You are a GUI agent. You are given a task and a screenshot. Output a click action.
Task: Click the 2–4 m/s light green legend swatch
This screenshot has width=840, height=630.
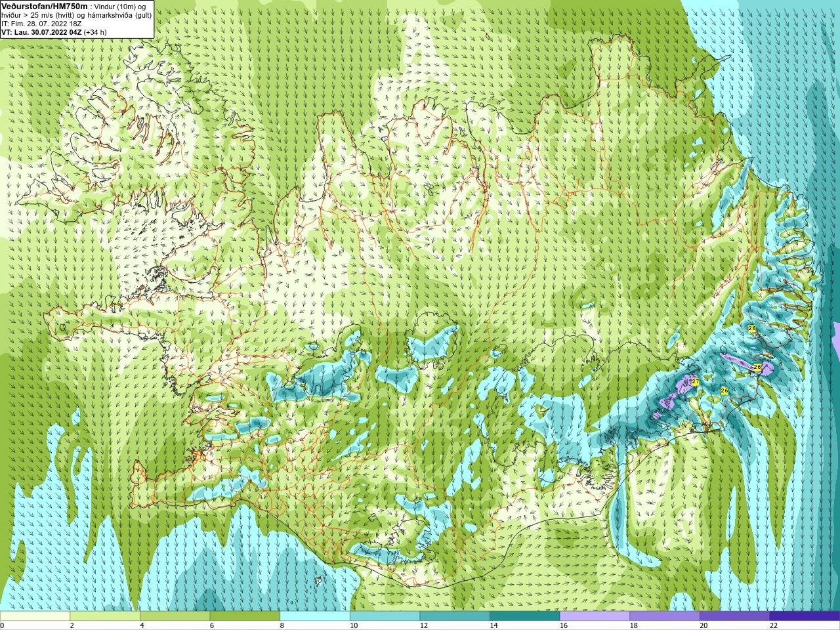(105, 616)
